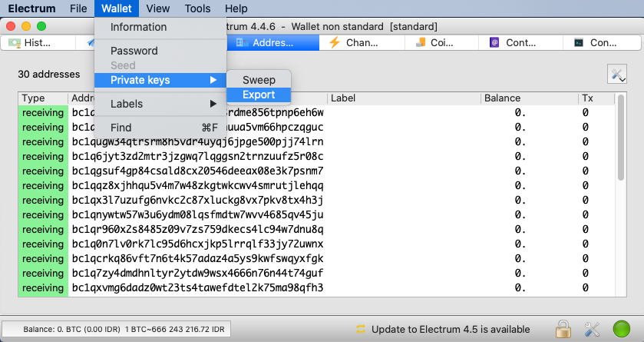Screen dimensions: 644x342
Task: Switch to the Console tab
Action: [x=603, y=43]
